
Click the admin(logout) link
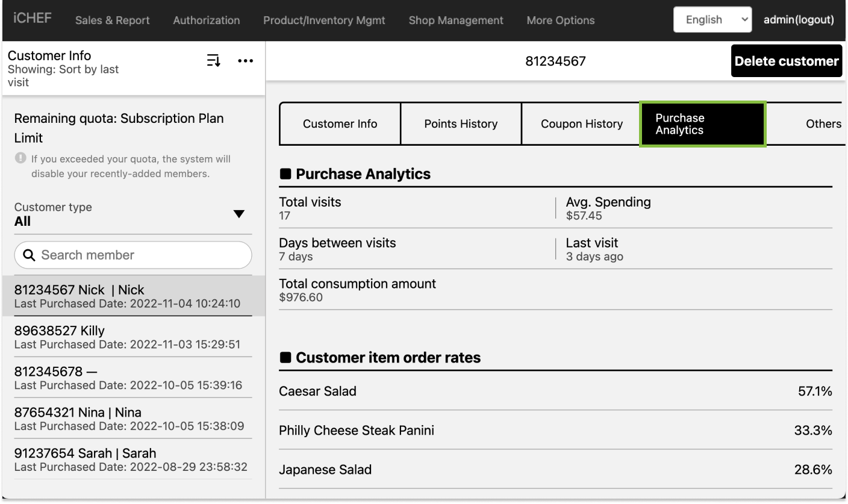pos(799,20)
